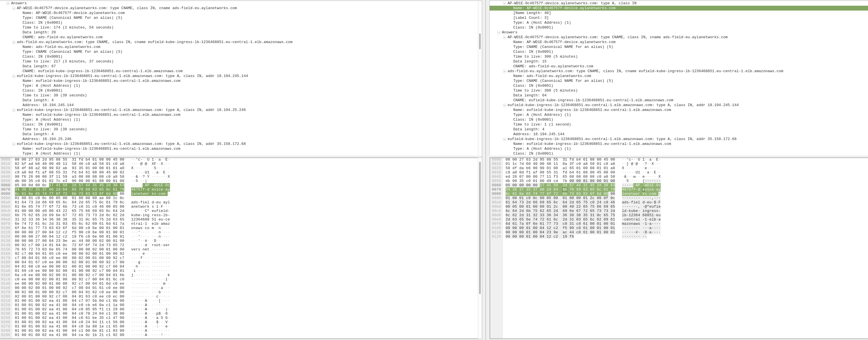Select right window CNAME eufield-kube-ingress-lb row

pyautogui.click(x=593, y=100)
